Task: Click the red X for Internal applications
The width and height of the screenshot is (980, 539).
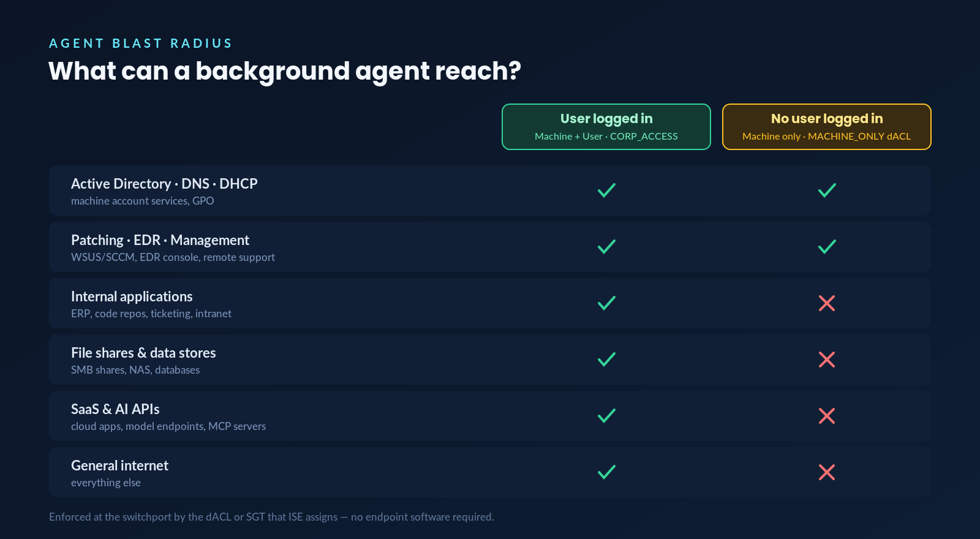Action: pyautogui.click(x=827, y=303)
